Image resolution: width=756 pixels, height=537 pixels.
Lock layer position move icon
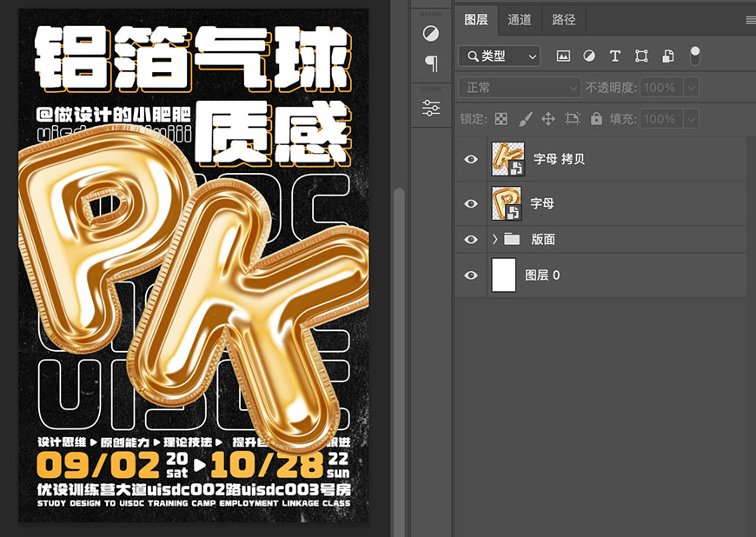coord(548,118)
